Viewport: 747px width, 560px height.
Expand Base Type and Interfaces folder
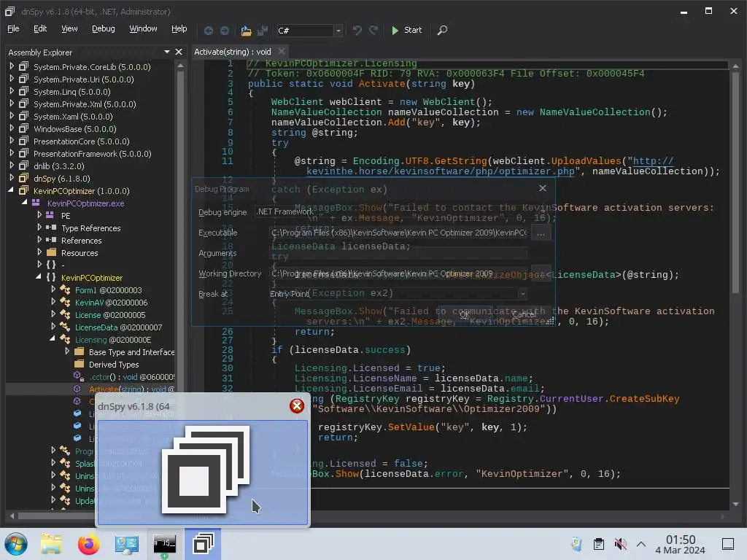tap(67, 351)
